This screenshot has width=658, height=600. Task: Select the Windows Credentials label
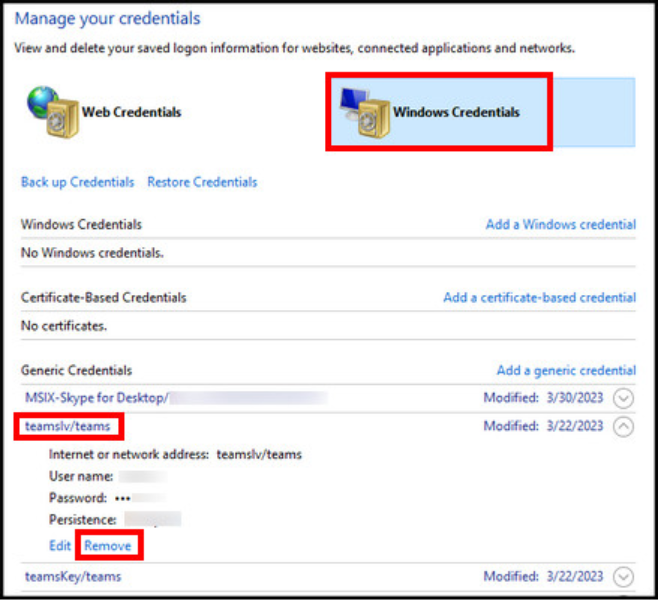456,112
